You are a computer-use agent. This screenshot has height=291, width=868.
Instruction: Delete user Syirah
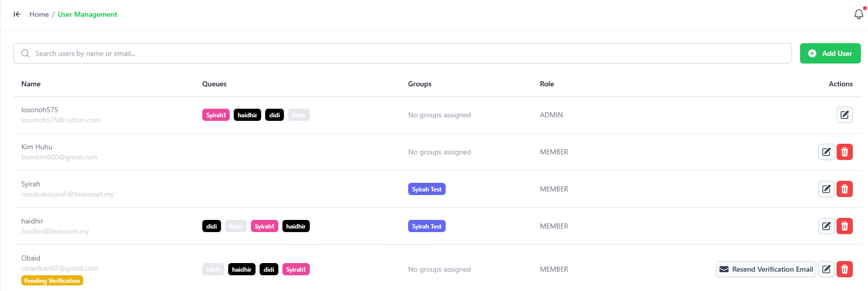845,189
